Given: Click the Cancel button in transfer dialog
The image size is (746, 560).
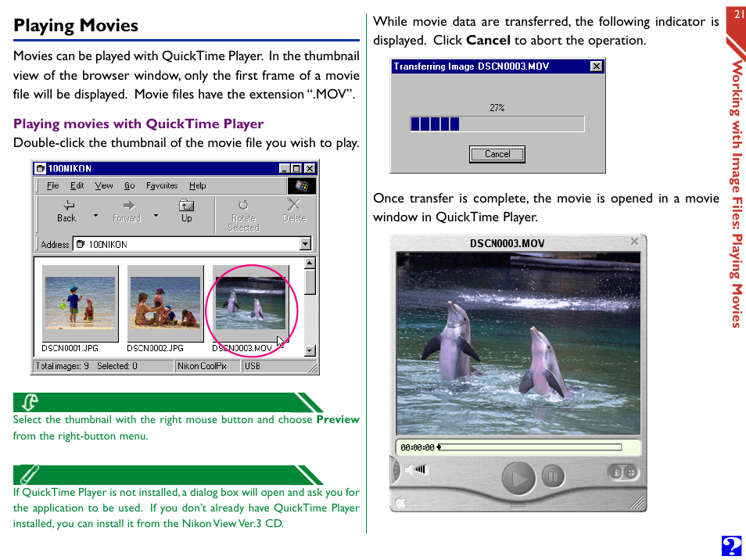Looking at the screenshot, I should (x=497, y=154).
